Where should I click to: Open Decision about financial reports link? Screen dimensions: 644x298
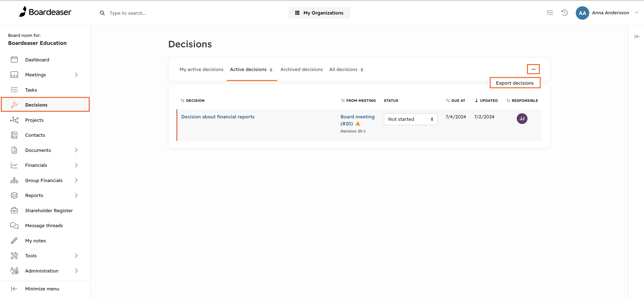(x=218, y=117)
